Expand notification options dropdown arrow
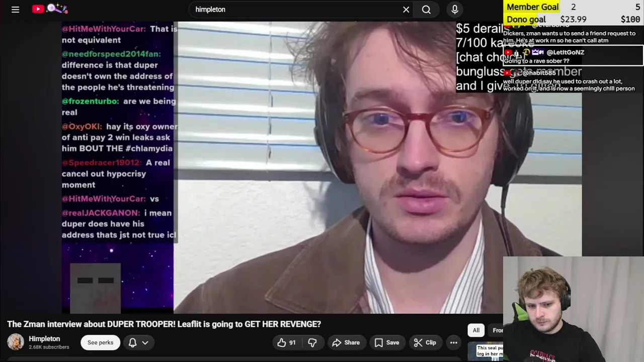The height and width of the screenshot is (362, 644). point(145,342)
